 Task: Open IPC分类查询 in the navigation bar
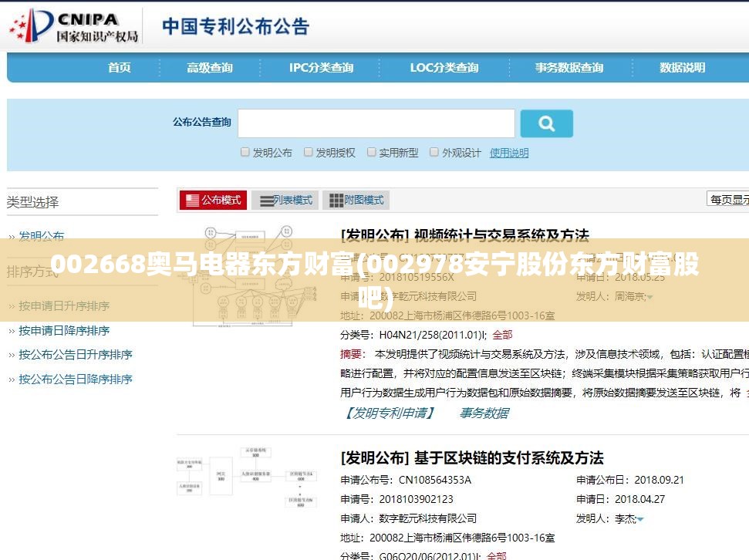tap(321, 67)
